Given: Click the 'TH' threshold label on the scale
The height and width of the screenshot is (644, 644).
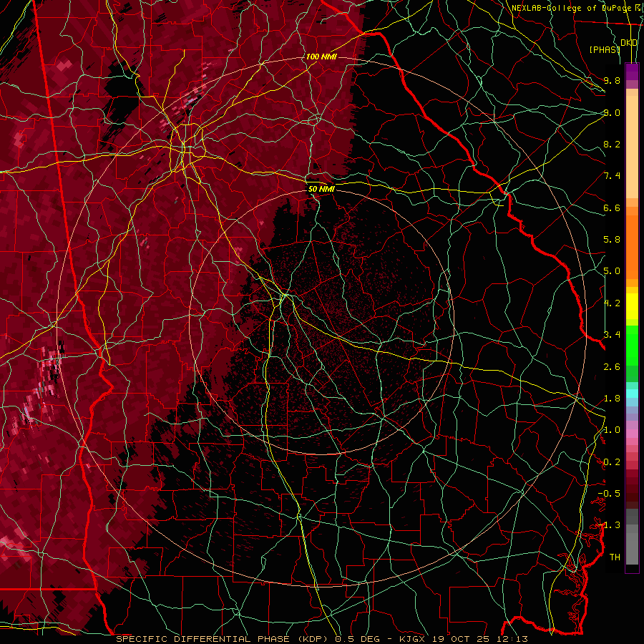Looking at the screenshot, I should (615, 557).
